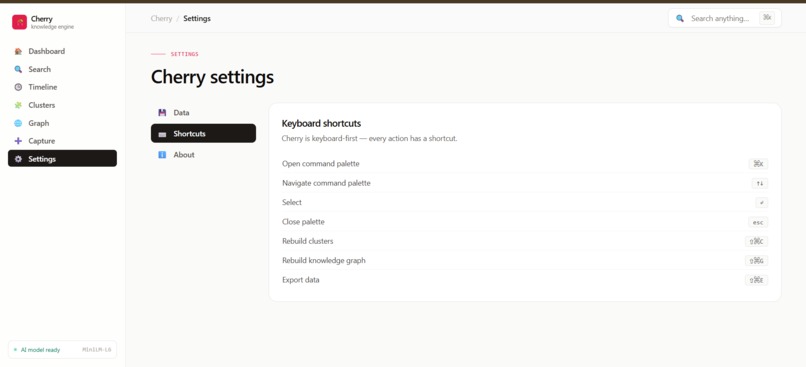The height and width of the screenshot is (367, 806).
Task: Click the Open command palette row label
Action: click(321, 163)
